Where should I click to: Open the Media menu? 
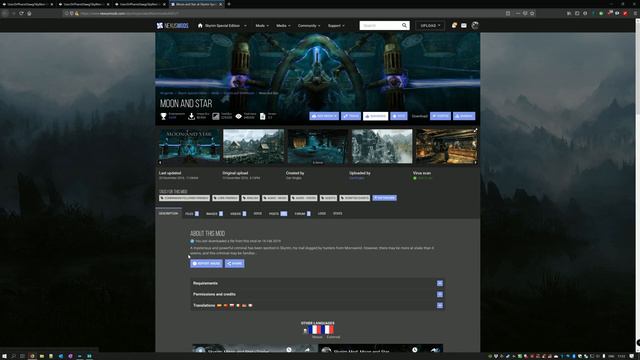coord(283,25)
